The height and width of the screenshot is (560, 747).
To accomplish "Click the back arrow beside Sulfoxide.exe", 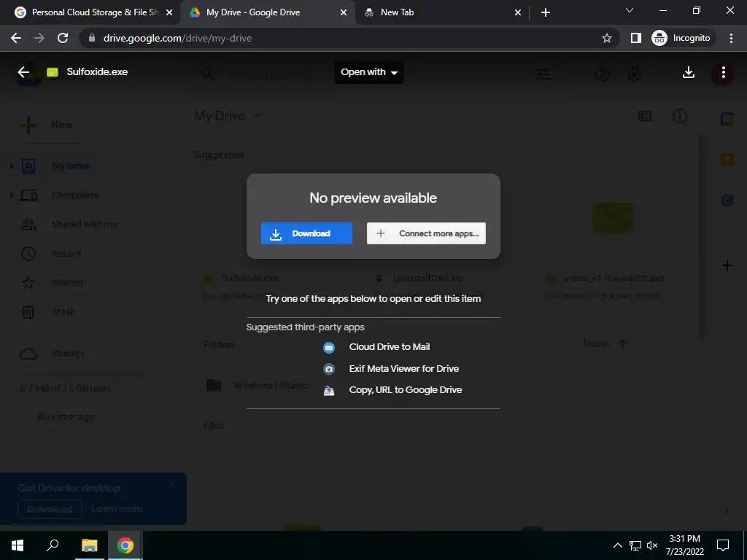I will (x=23, y=72).
